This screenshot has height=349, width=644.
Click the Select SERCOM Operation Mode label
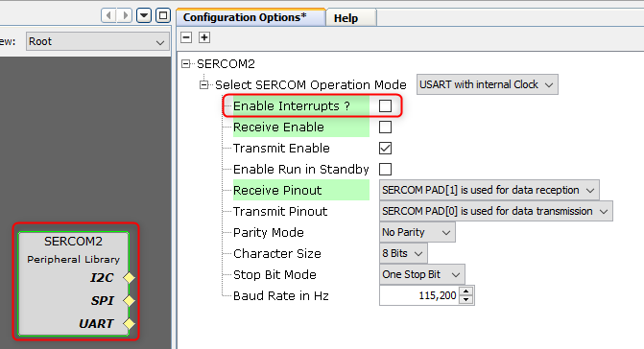point(311,85)
